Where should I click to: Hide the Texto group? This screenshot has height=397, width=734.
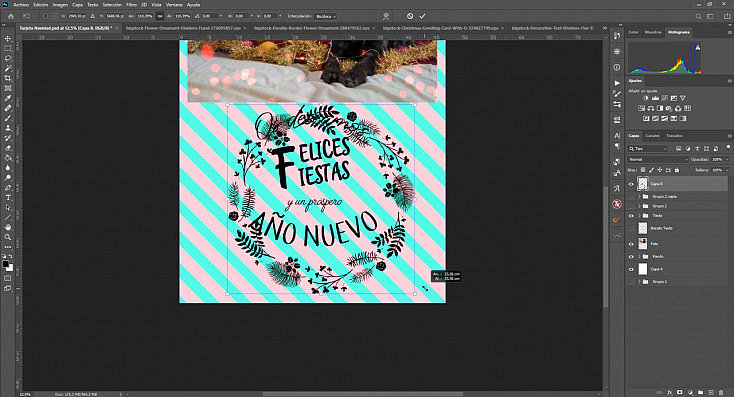[631, 216]
